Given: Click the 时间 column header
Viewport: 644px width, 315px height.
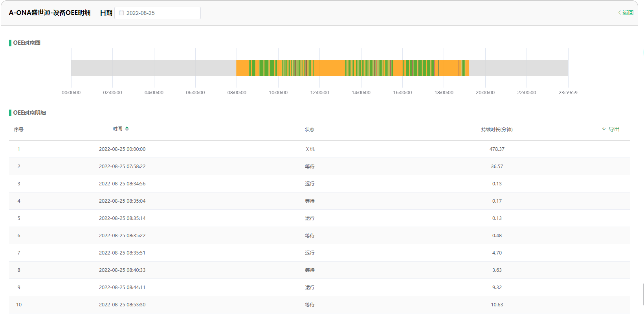Looking at the screenshot, I should click(117, 129).
